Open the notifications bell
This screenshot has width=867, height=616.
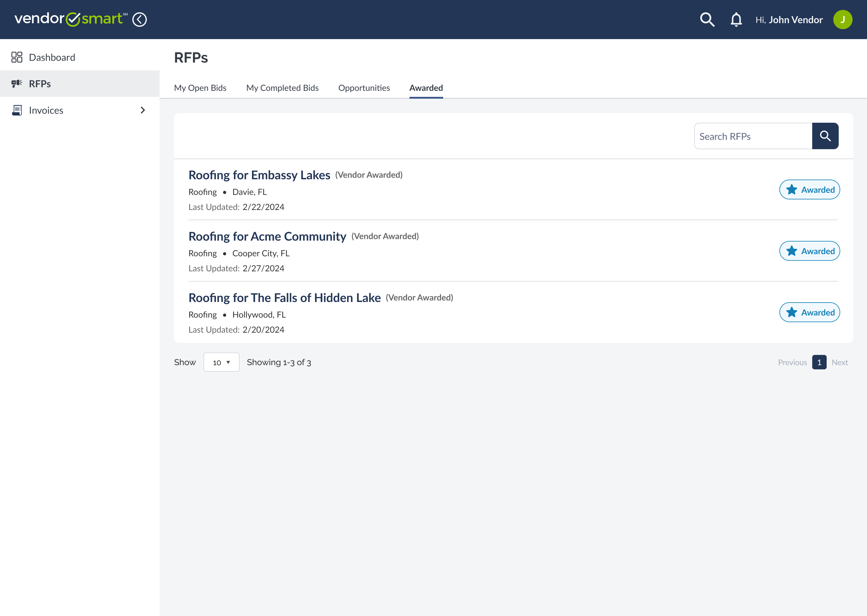(x=736, y=19)
